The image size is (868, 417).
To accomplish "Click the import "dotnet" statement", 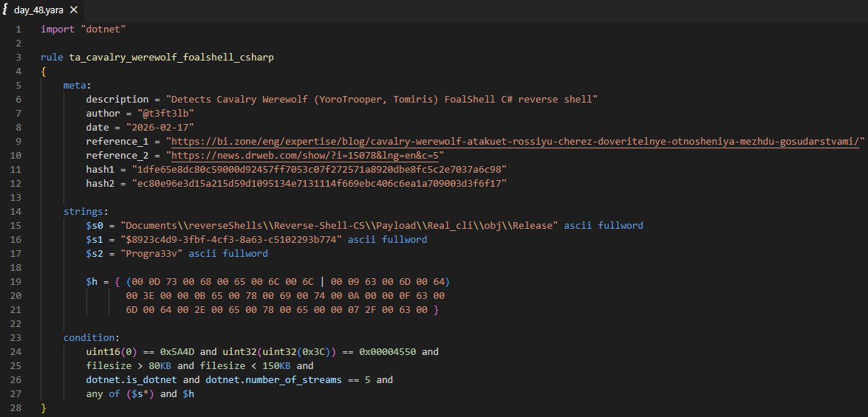I will pos(83,29).
